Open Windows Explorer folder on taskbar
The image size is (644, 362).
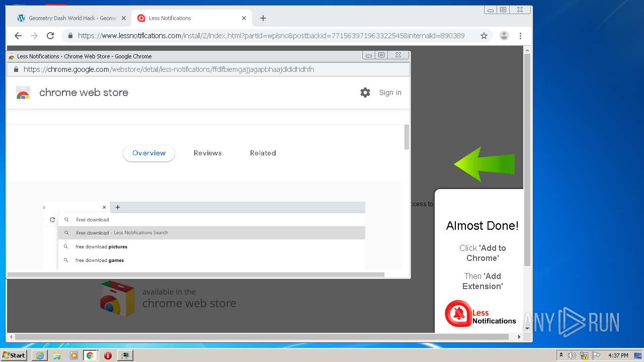coord(57,355)
